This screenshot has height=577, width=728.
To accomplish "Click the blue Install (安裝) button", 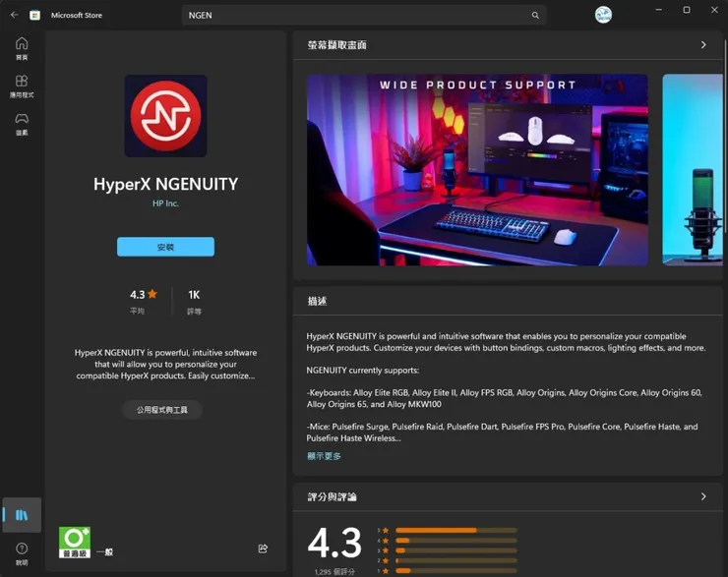I will coord(165,247).
